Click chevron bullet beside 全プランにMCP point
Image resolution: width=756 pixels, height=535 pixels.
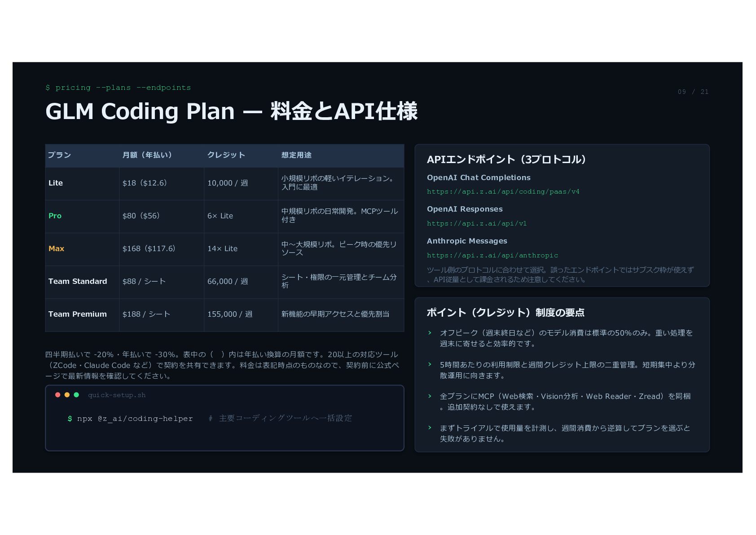[x=430, y=396]
